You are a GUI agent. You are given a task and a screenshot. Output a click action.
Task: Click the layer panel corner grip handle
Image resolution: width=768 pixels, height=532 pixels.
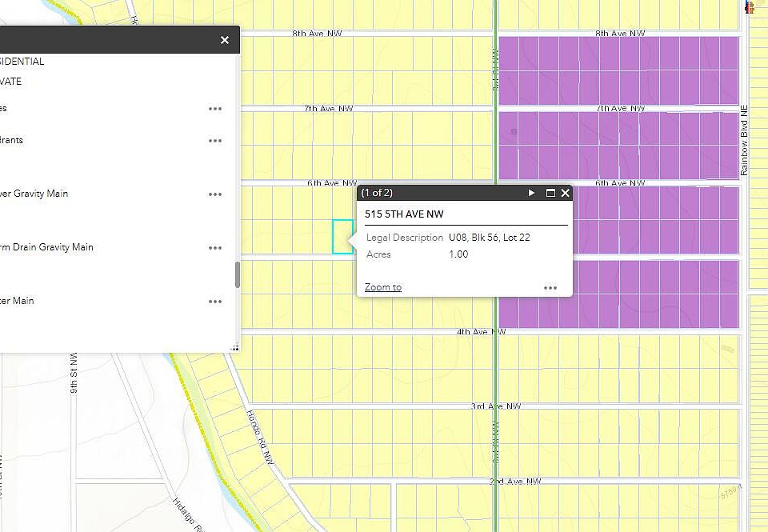click(235, 348)
